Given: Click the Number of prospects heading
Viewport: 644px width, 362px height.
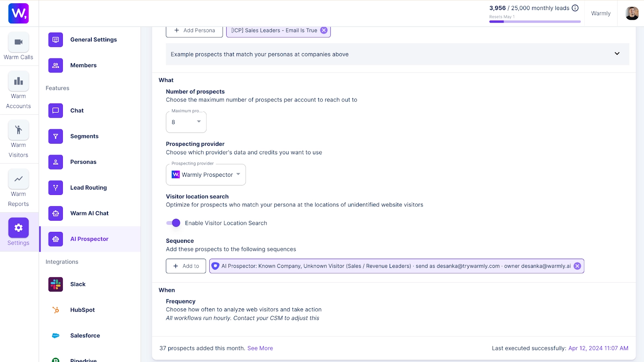Looking at the screenshot, I should [195, 92].
